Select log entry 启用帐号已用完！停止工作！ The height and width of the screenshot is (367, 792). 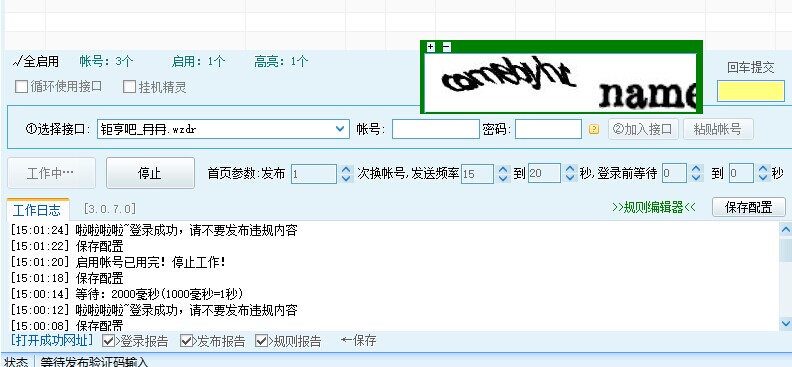tap(118, 262)
